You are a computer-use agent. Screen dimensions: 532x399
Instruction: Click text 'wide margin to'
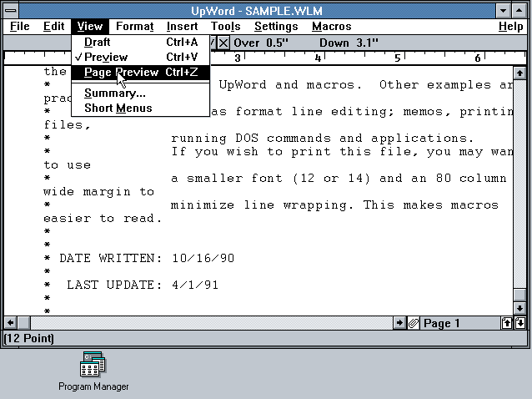click(x=98, y=192)
